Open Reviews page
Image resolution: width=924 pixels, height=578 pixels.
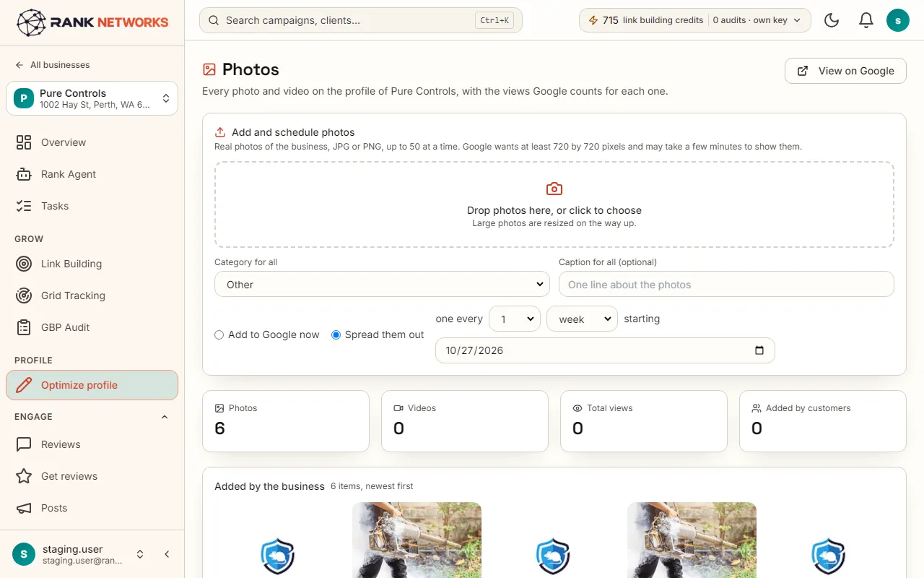[x=92, y=444]
